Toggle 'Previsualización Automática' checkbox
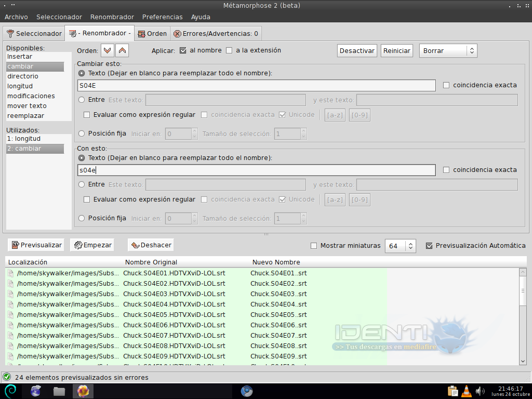 tap(429, 246)
